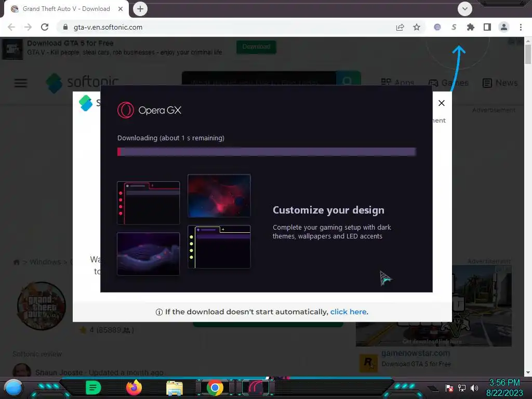Image resolution: width=532 pixels, height=399 pixels.
Task: Click the home breadcrumb icon
Action: pos(16,262)
